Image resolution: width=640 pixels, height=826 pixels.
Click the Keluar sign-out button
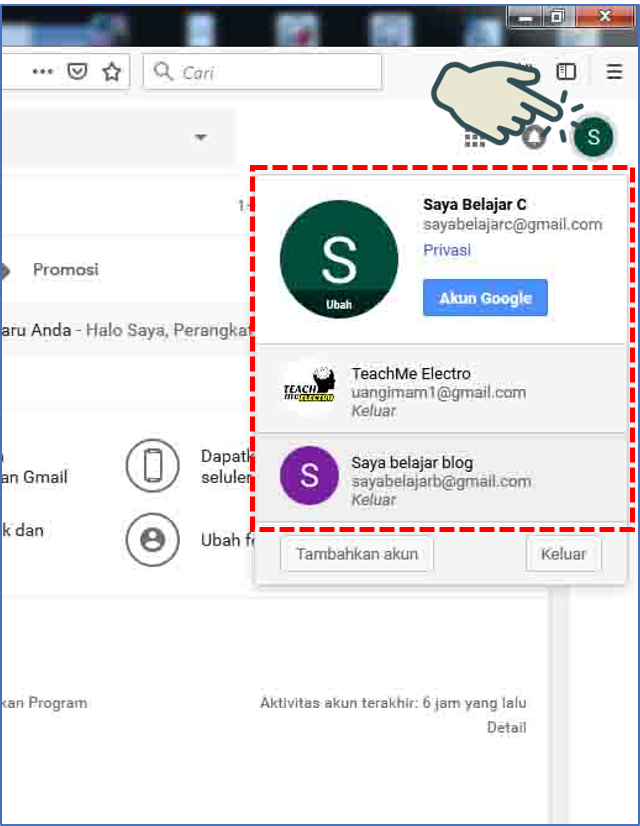(564, 554)
